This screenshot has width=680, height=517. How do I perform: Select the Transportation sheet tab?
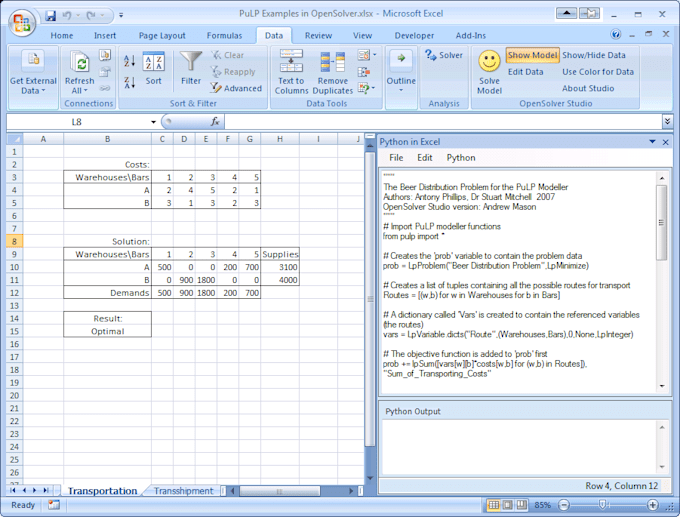coord(102,491)
